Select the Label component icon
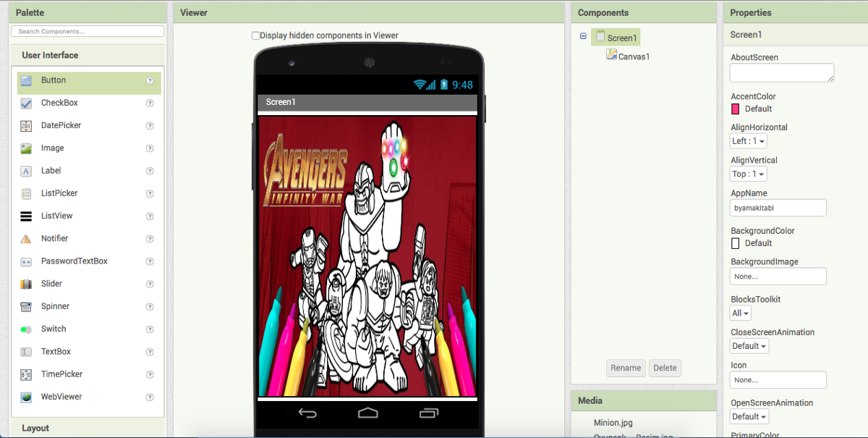Image resolution: width=868 pixels, height=438 pixels. click(26, 172)
